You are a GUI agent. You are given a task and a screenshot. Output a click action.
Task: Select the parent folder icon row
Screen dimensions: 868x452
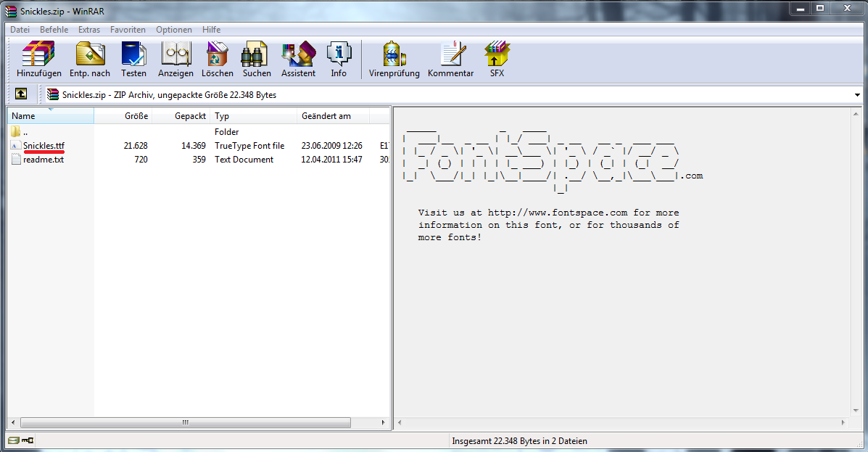point(15,132)
